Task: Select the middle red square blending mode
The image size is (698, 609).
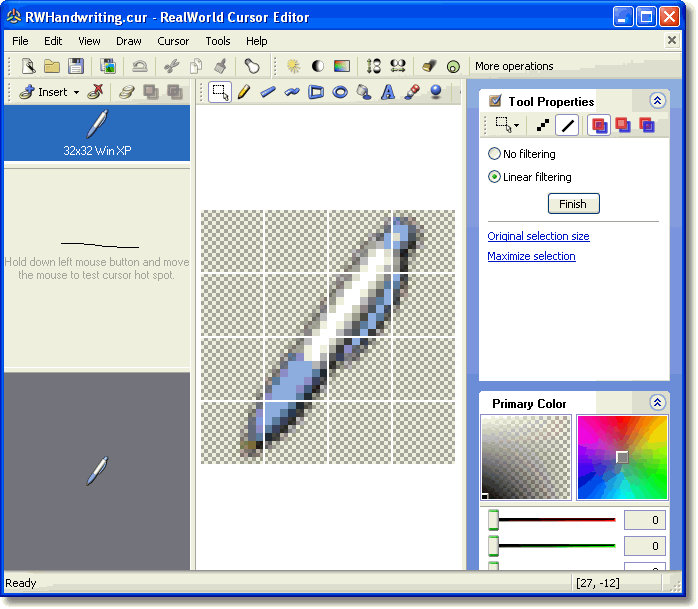Action: [623, 126]
